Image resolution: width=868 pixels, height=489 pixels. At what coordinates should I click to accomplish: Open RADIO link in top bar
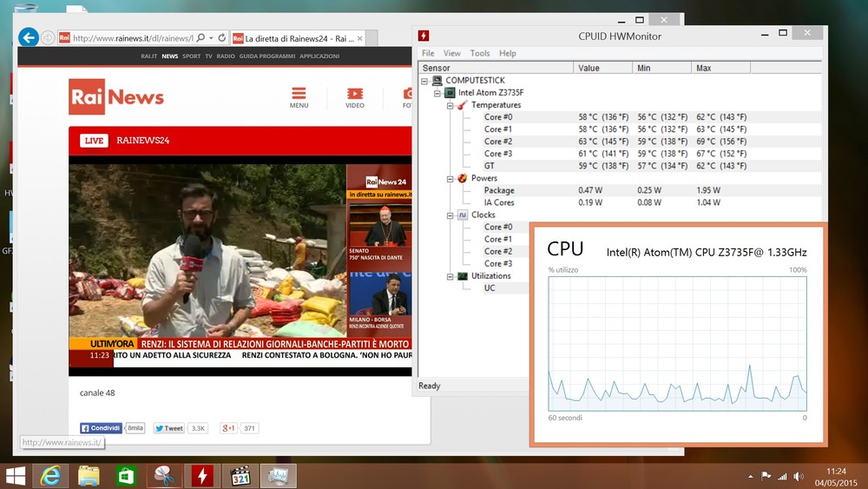pos(226,56)
